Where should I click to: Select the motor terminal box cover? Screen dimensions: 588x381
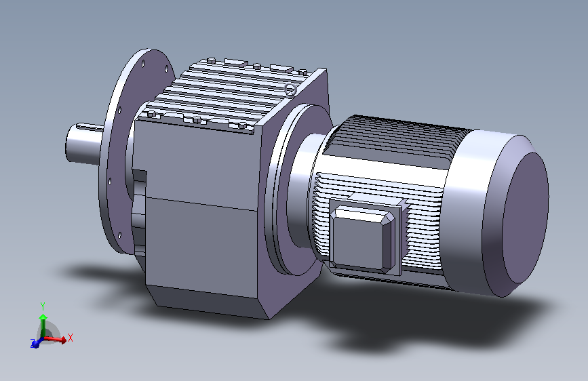tap(362, 238)
